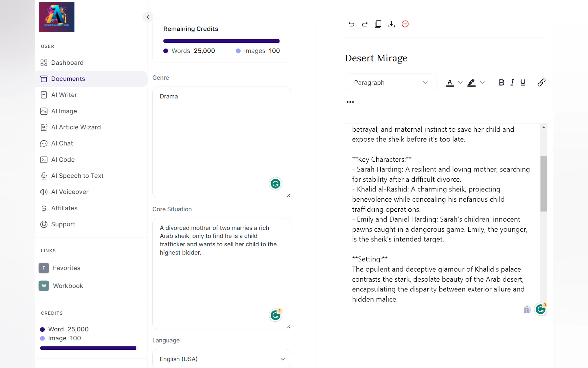The image size is (588, 368).
Task: Open the AI Writer tool
Action: tap(64, 95)
